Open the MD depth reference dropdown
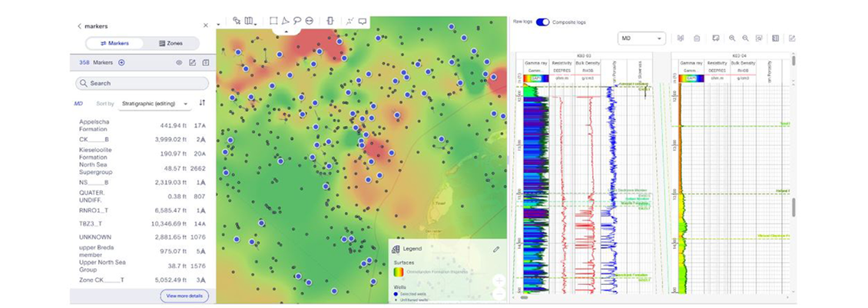The height and width of the screenshot is (308, 868). 641,38
